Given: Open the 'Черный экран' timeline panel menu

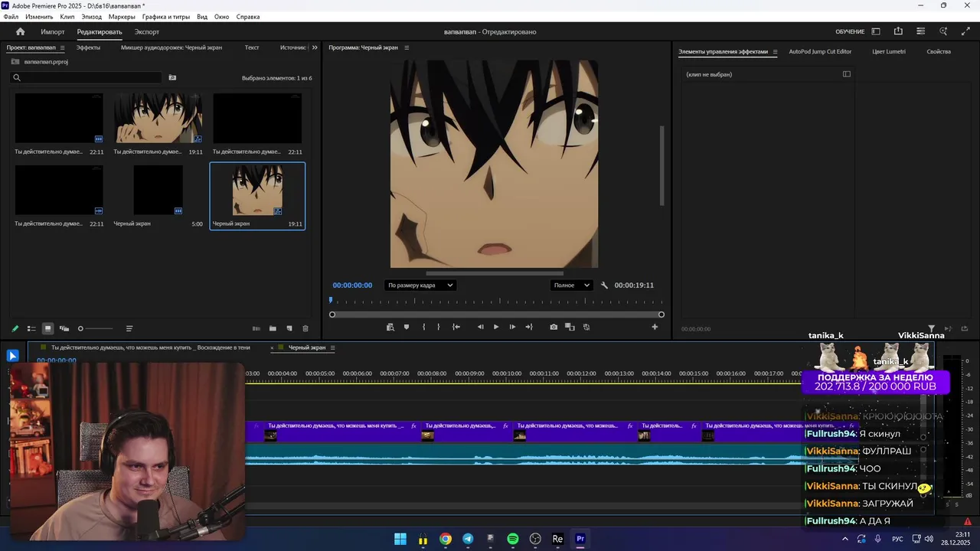Looking at the screenshot, I should click(x=332, y=347).
